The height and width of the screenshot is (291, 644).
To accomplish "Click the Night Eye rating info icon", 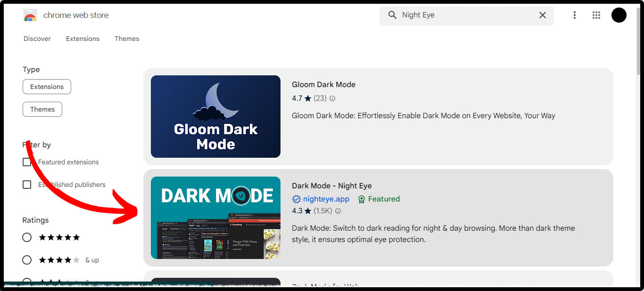I will (x=338, y=211).
